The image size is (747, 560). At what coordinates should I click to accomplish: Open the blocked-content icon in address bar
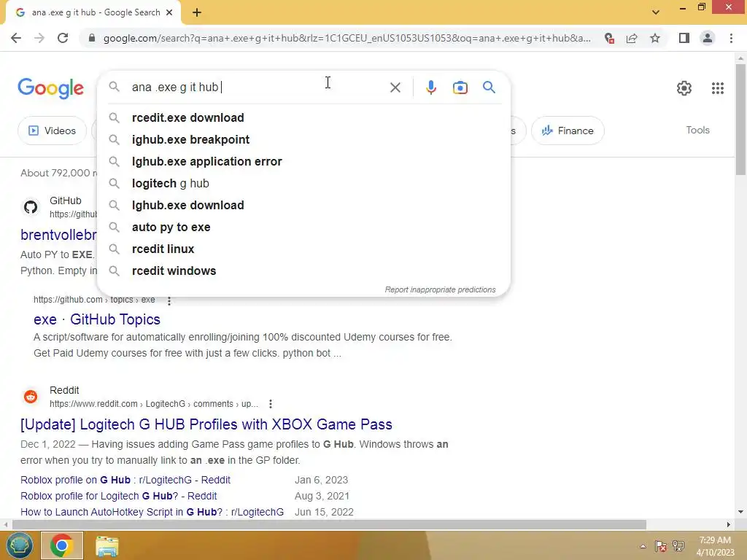[609, 38]
